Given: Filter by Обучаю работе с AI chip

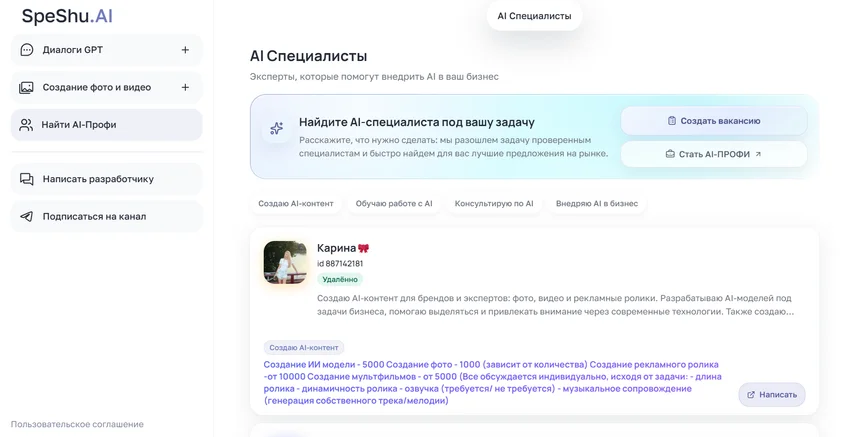Looking at the screenshot, I should [x=394, y=204].
